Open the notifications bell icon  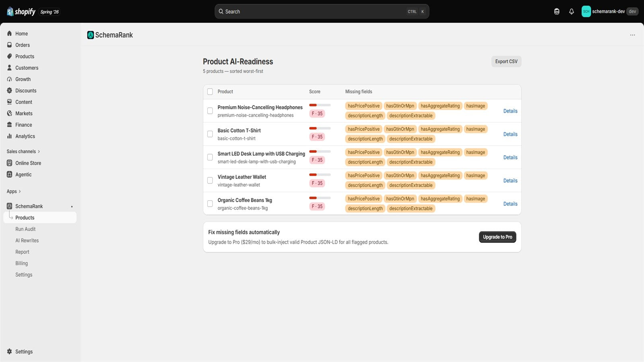tap(572, 12)
